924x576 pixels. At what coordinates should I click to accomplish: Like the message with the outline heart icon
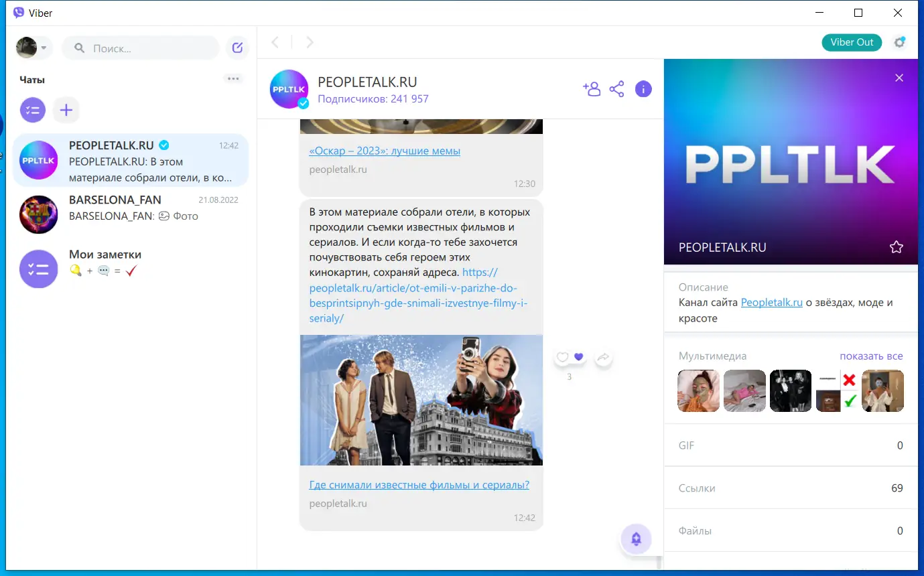[x=563, y=357]
